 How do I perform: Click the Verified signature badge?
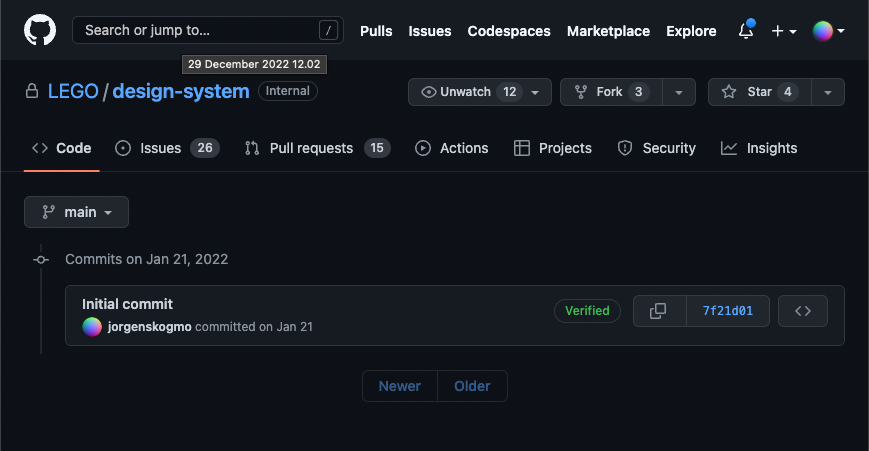coord(587,311)
